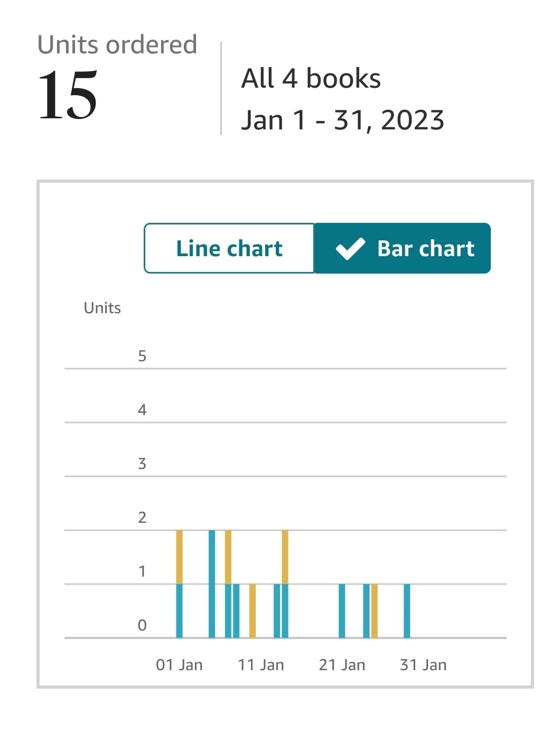The width and height of the screenshot is (560, 733).
Task: Click the checkmark icon on Bar chart
Action: (350, 249)
